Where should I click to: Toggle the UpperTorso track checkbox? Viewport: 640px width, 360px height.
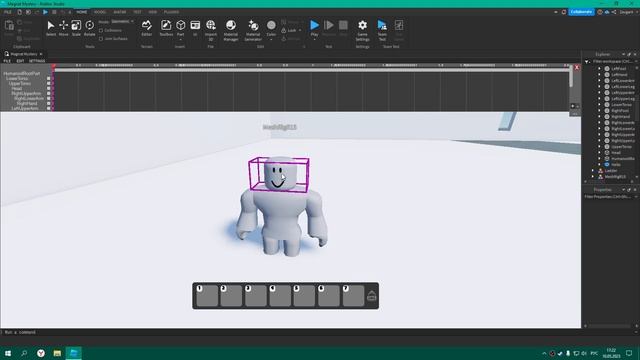tap(49, 83)
